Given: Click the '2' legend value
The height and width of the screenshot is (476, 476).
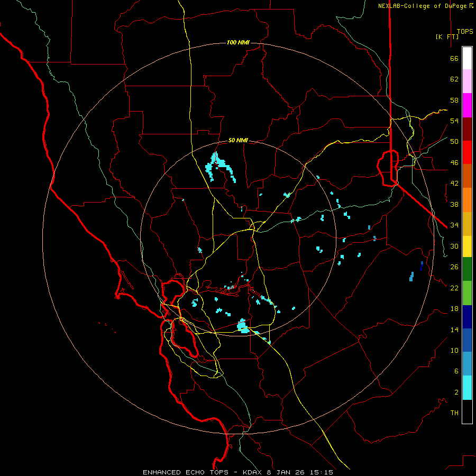Looking at the screenshot, I should coord(456,392).
